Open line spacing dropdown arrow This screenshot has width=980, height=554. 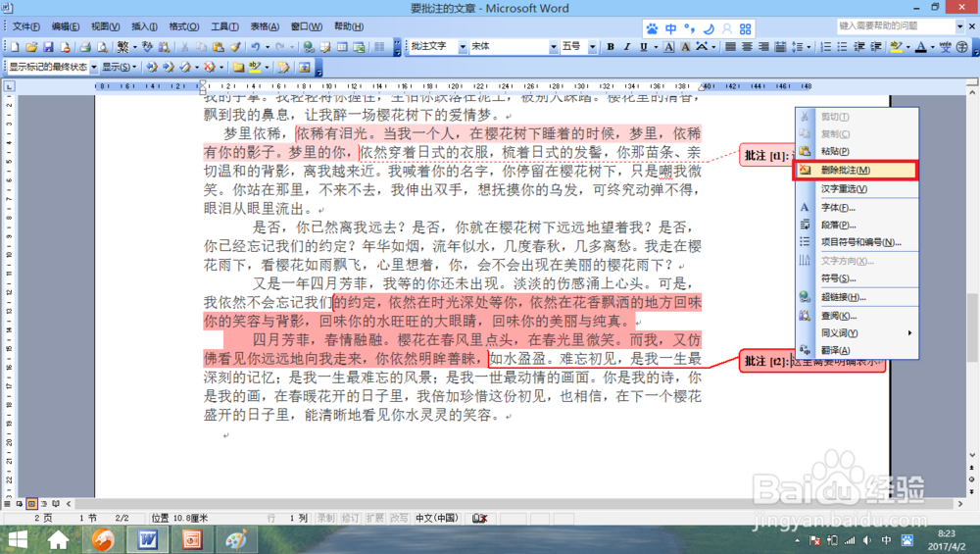808,47
